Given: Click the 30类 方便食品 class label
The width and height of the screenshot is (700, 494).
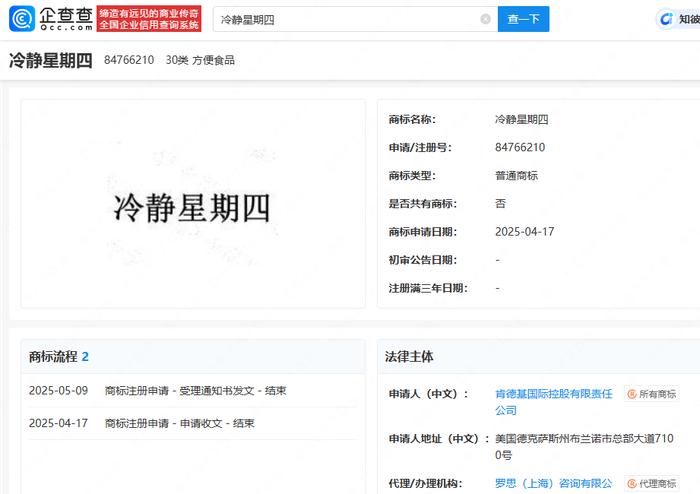Looking at the screenshot, I should tap(200, 60).
